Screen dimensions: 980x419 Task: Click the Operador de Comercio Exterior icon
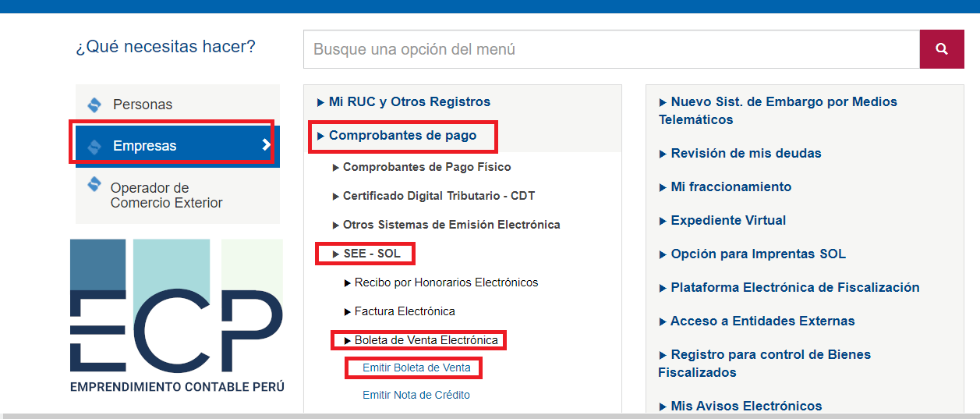pyautogui.click(x=94, y=184)
